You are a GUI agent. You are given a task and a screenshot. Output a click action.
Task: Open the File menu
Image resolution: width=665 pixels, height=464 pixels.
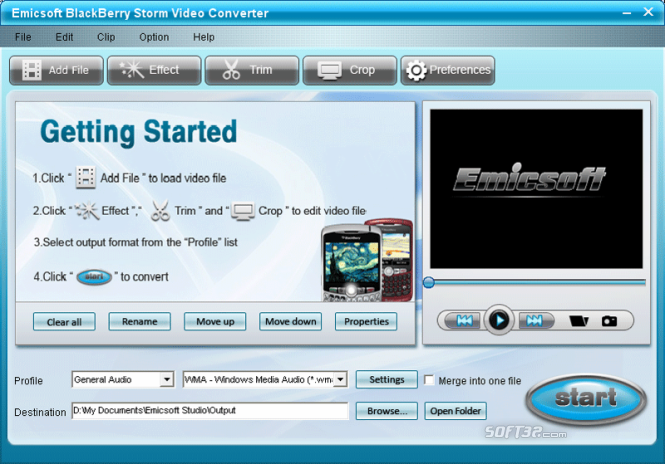(x=23, y=37)
